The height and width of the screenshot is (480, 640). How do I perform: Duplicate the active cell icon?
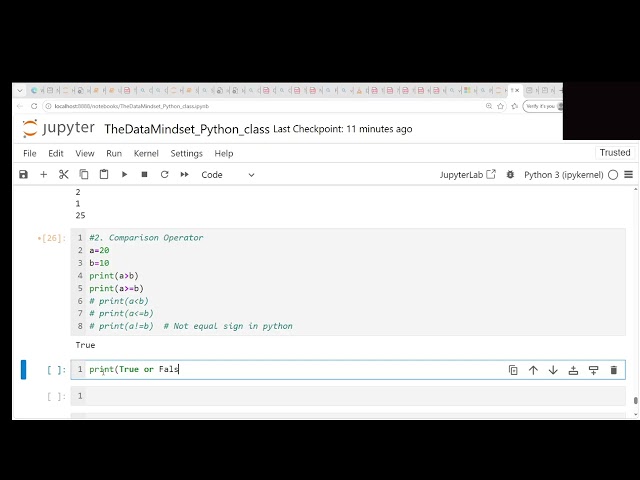pyautogui.click(x=513, y=370)
